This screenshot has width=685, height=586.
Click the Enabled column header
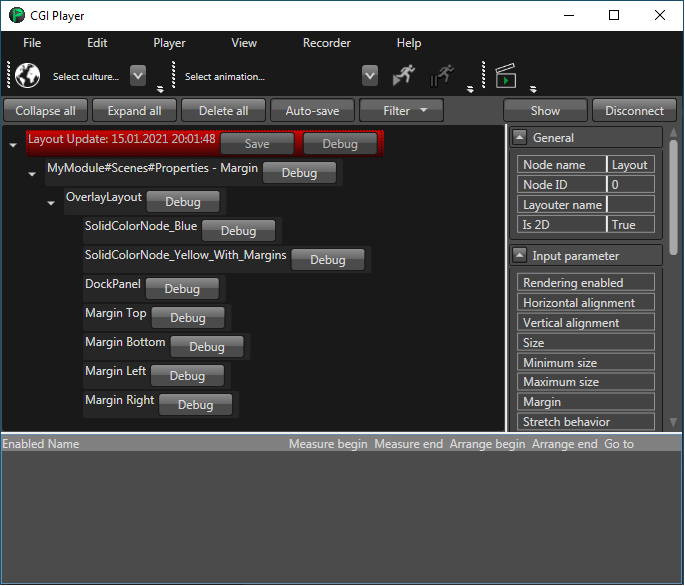coord(22,444)
